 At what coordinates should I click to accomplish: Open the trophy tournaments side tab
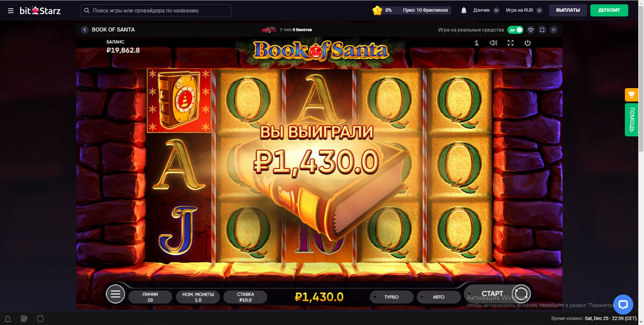pos(631,95)
